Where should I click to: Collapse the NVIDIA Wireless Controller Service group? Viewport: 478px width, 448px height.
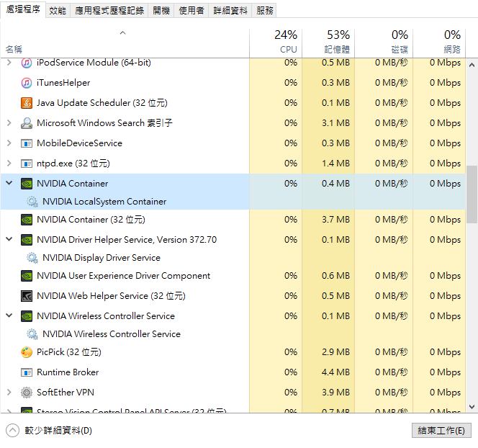click(9, 316)
